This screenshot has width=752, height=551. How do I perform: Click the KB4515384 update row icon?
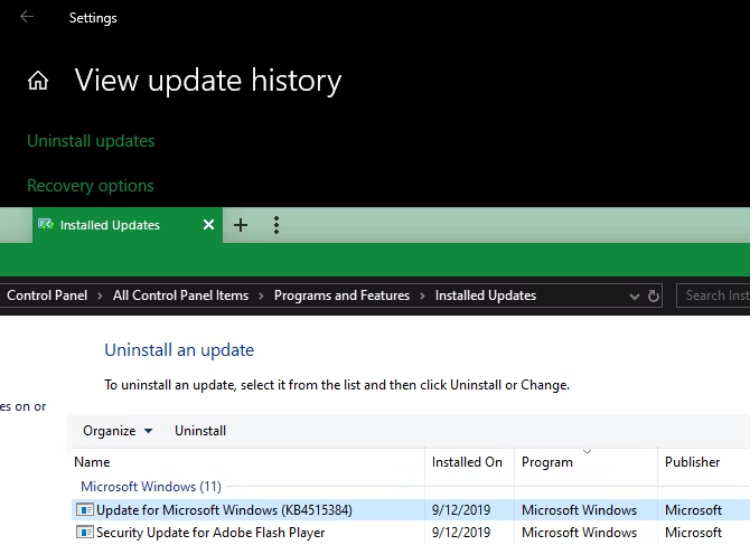tap(85, 509)
